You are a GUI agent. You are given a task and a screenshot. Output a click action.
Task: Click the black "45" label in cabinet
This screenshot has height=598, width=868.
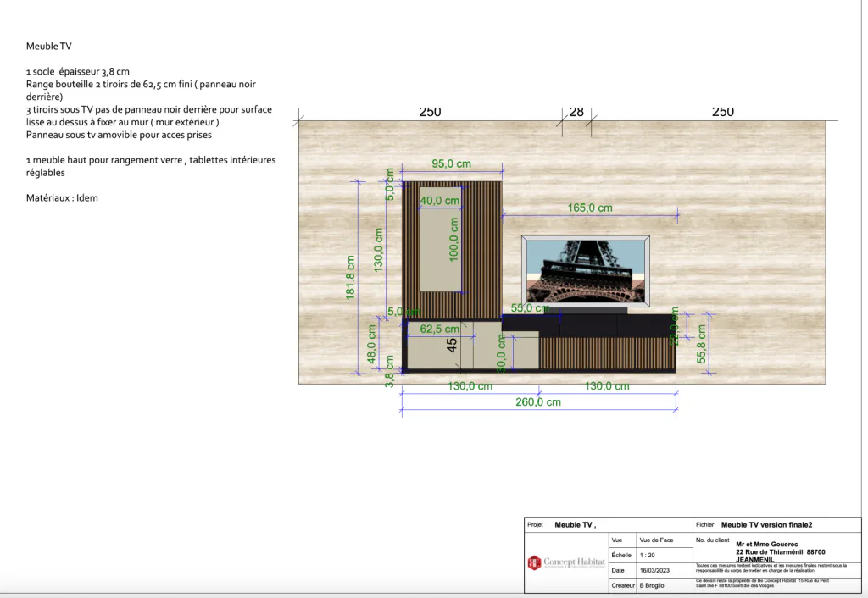[452, 346]
